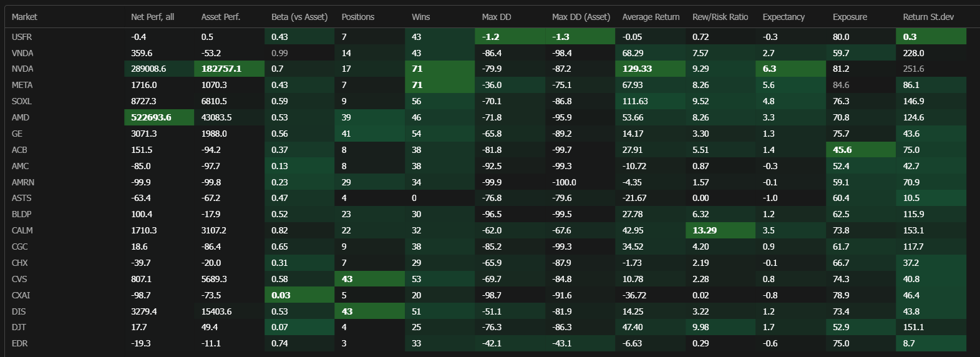The height and width of the screenshot is (357, 980).
Task: Click USFR Max DD value -1.2
Action: (491, 37)
